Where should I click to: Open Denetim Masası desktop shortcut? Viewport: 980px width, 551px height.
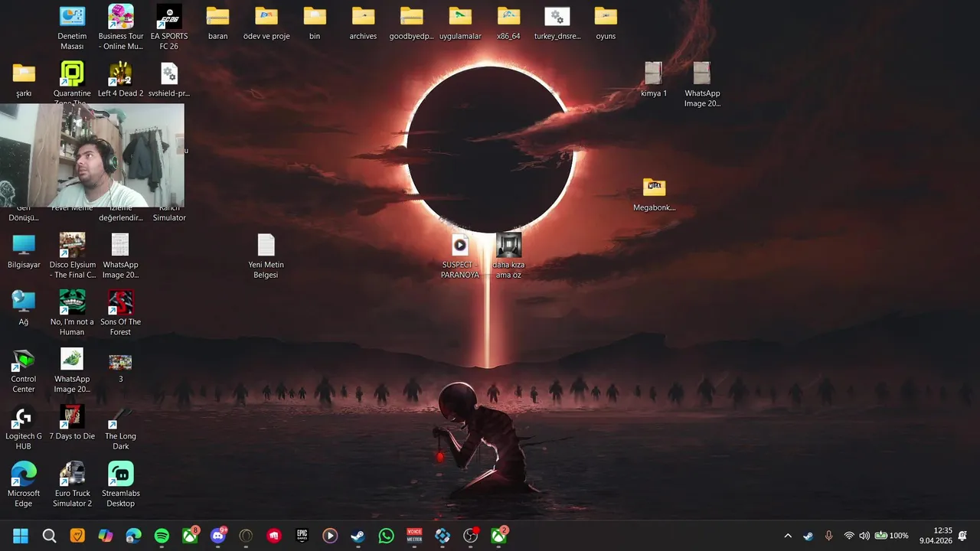[72, 28]
